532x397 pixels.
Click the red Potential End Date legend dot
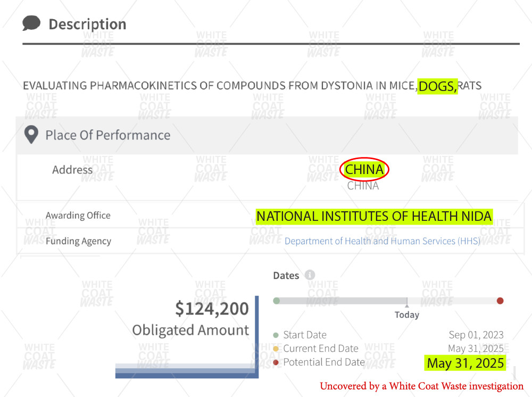pyautogui.click(x=276, y=362)
